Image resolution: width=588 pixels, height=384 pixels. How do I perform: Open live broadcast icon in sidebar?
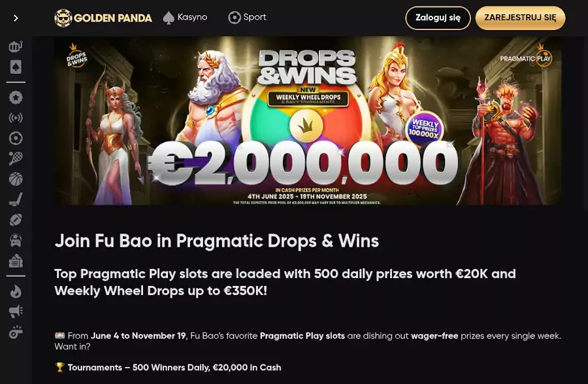[16, 118]
